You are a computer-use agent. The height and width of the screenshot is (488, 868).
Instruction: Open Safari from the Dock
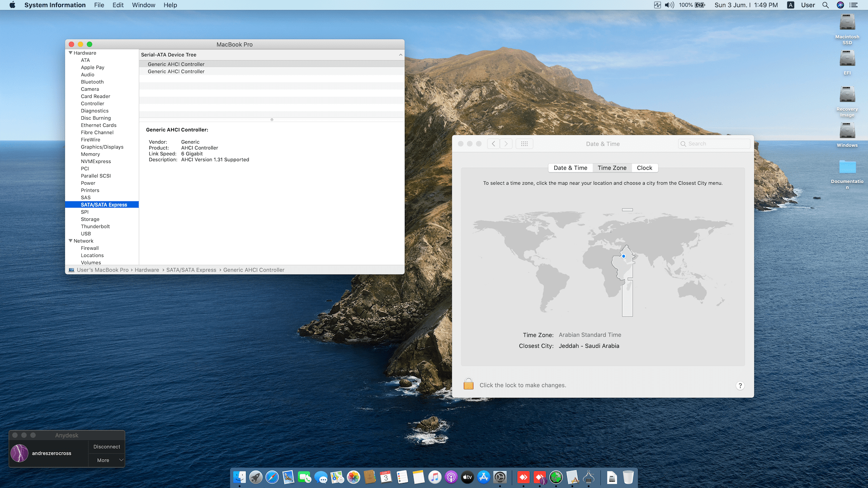click(x=272, y=477)
